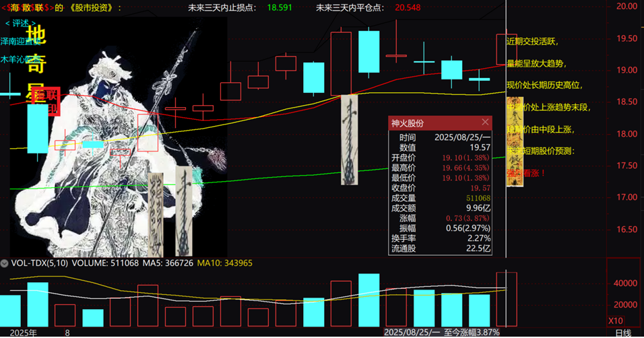Image resolution: width=644 pixels, height=338 pixels.
Task: Click the MA5: 366726 value
Action: 168,263
